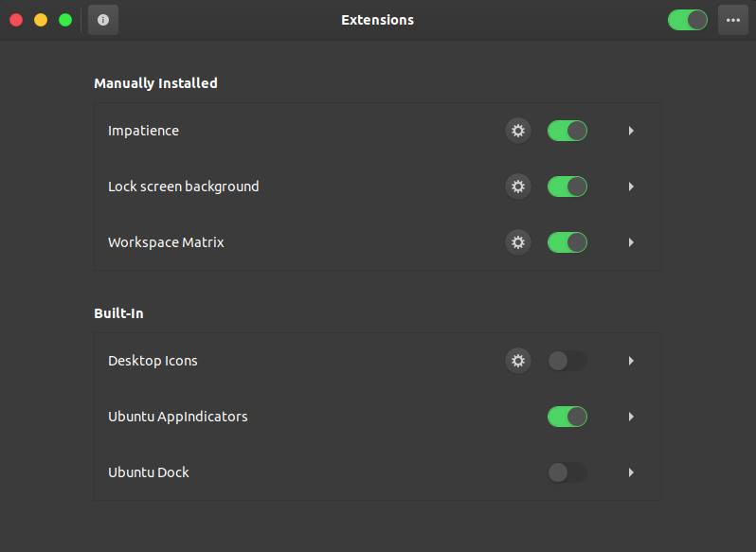Image resolution: width=756 pixels, height=552 pixels.
Task: Expand Desktop Icons details arrow
Action: 631,361
